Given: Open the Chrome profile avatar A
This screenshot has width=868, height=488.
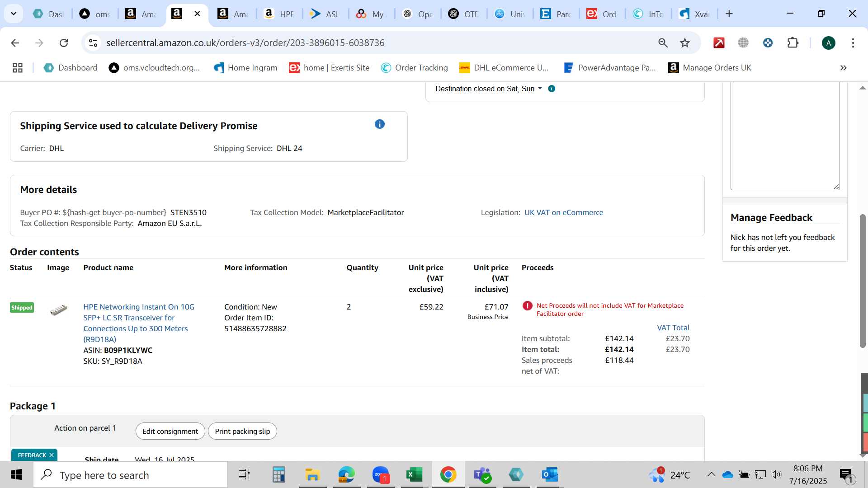Looking at the screenshot, I should point(828,43).
